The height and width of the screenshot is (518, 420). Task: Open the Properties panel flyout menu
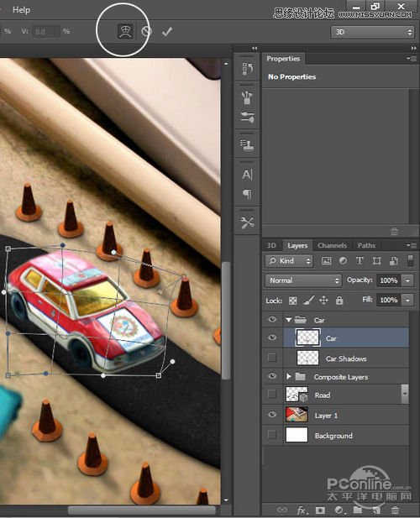point(412,59)
